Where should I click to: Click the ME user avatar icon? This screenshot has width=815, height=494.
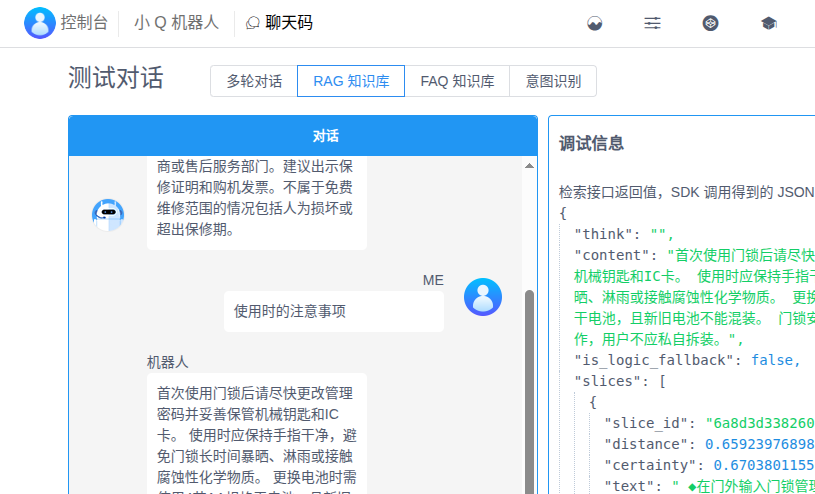[x=483, y=297]
